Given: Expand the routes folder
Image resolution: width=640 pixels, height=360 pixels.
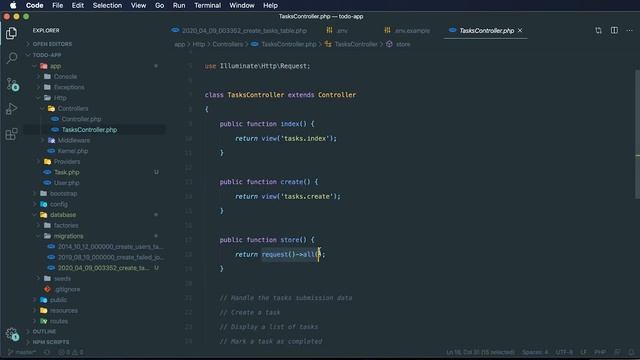Looking at the screenshot, I should click(x=59, y=321).
